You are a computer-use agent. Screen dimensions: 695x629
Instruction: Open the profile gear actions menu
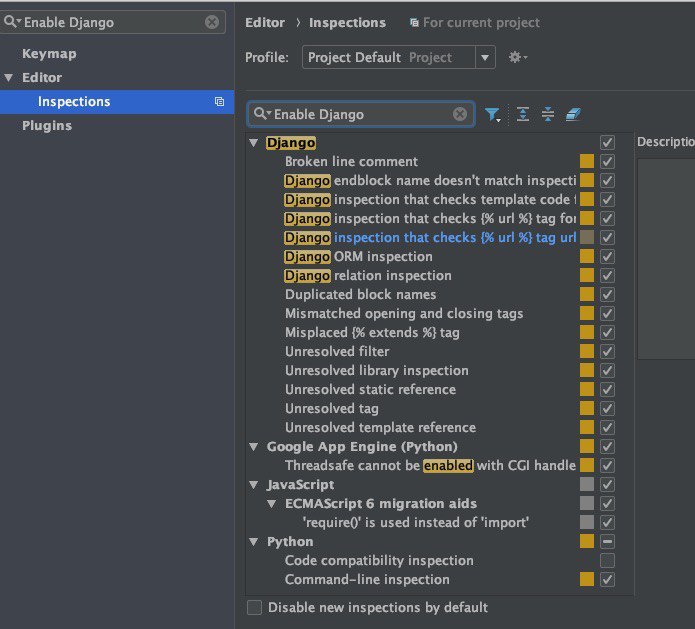518,57
